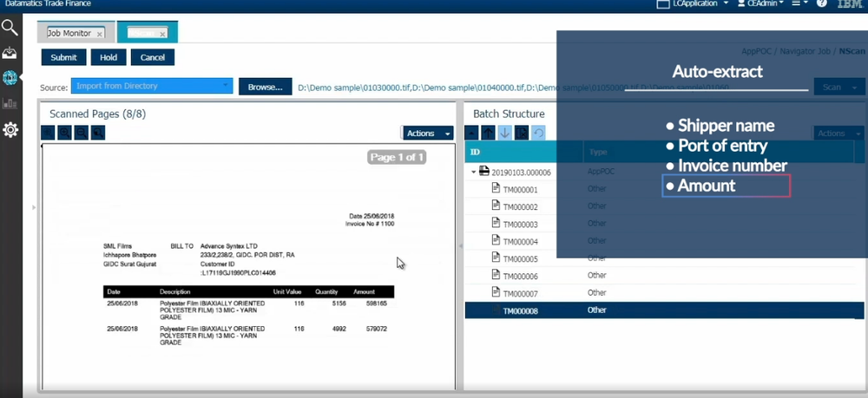Open the settings gear in sidebar

[x=10, y=130]
